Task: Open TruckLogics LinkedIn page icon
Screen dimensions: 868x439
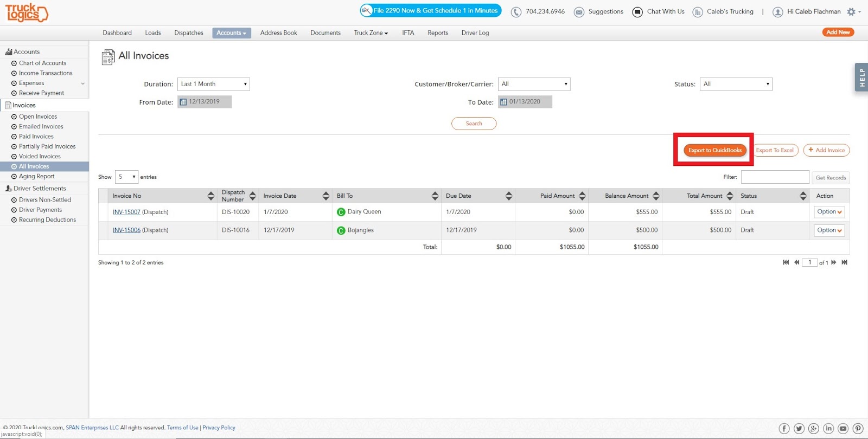Action: (828, 429)
